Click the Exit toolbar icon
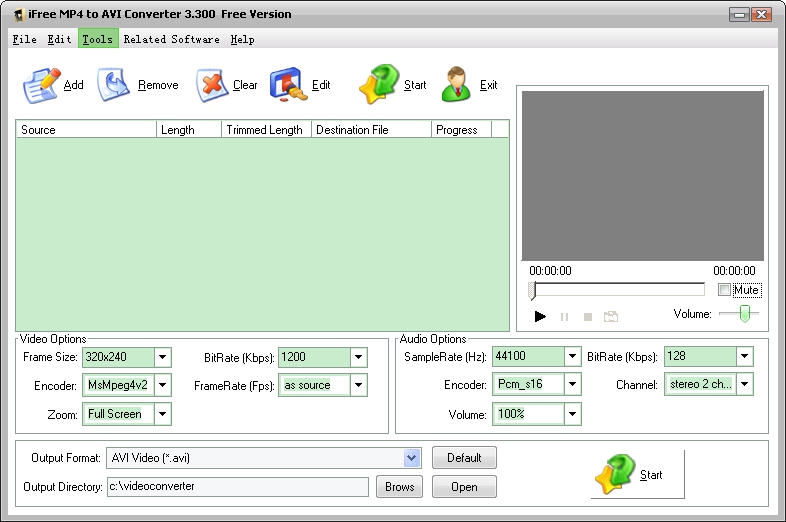The width and height of the screenshot is (786, 522). [457, 85]
